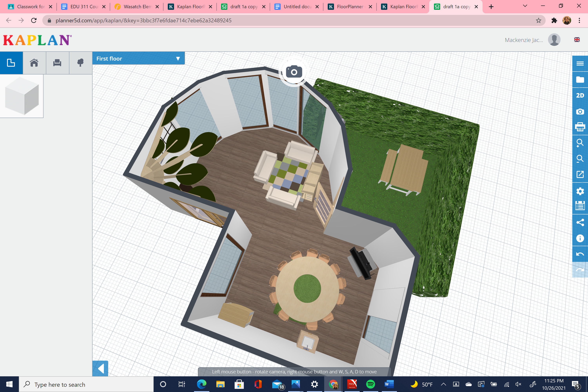
Task: Switch to 2D view mode
Action: click(580, 95)
